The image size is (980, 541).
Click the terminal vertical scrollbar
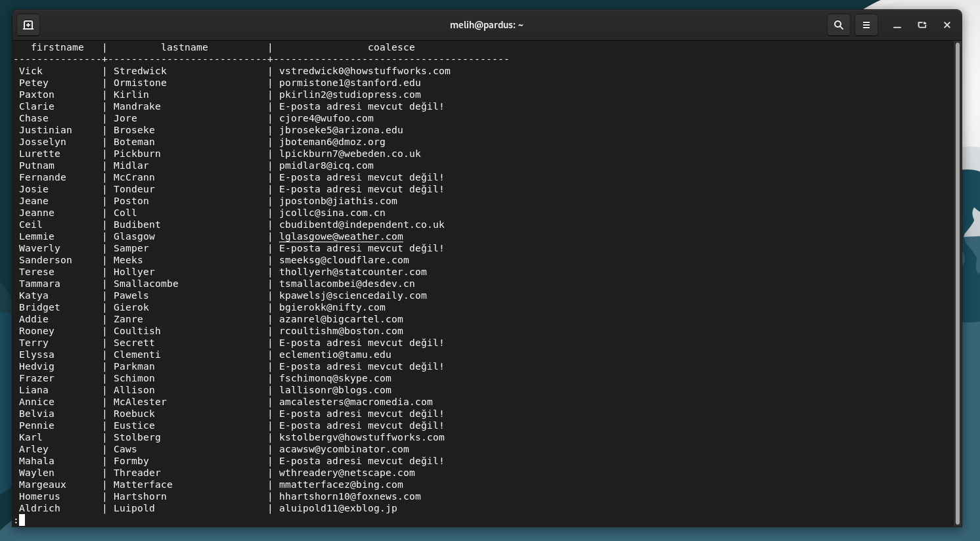point(958,283)
